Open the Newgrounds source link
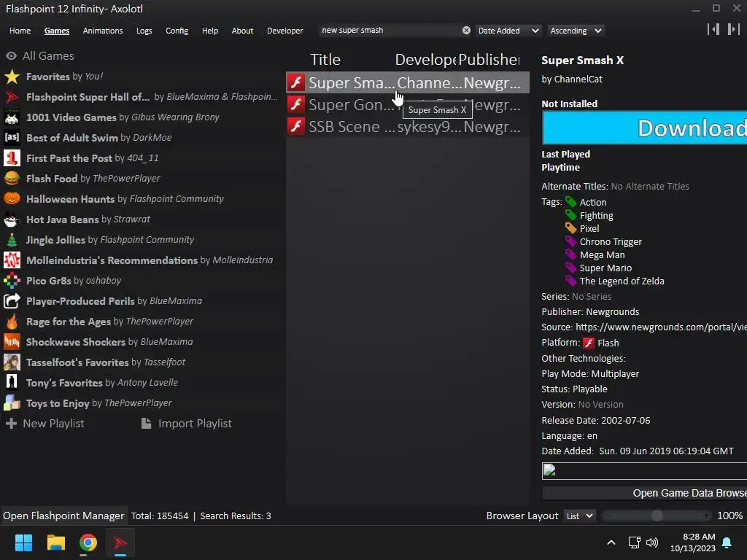The height and width of the screenshot is (560, 747). click(661, 327)
